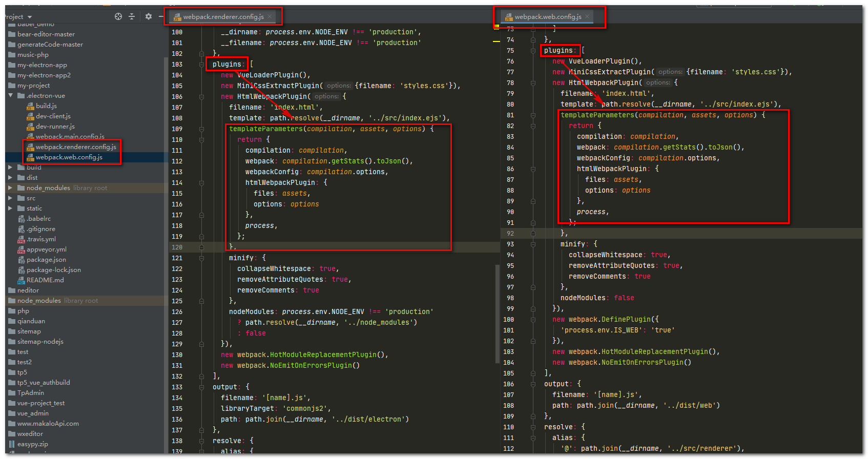Viewport: 868px width, 459px height.
Task: Click the appveyor.yml file icon
Action: point(21,249)
